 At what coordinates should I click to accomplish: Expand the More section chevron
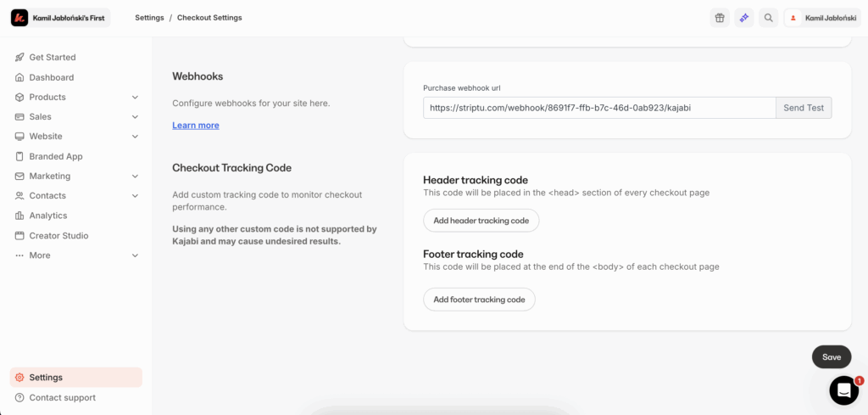pyautogui.click(x=136, y=255)
